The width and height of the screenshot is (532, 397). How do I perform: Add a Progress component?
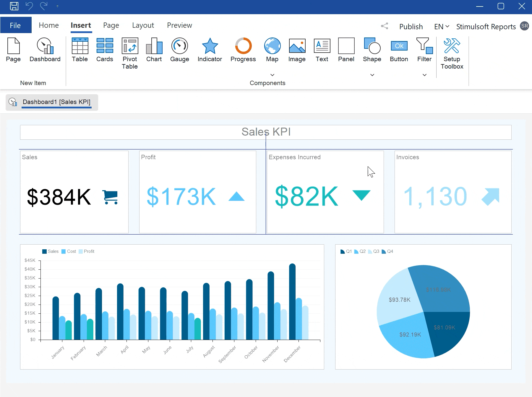243,50
